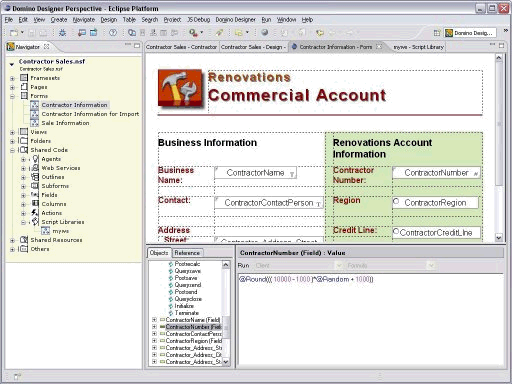Expand the Folders node
Viewport: 512px width, 384px height.
(x=12, y=141)
